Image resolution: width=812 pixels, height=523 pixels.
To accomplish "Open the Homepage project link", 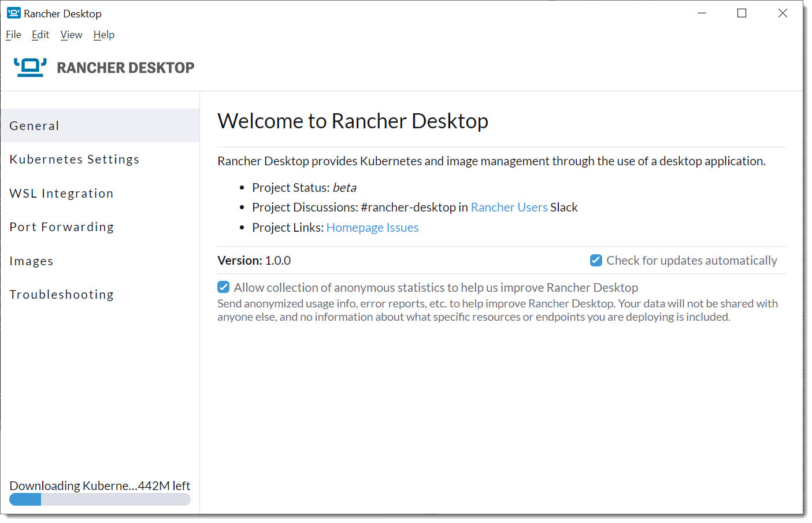I will pos(355,227).
